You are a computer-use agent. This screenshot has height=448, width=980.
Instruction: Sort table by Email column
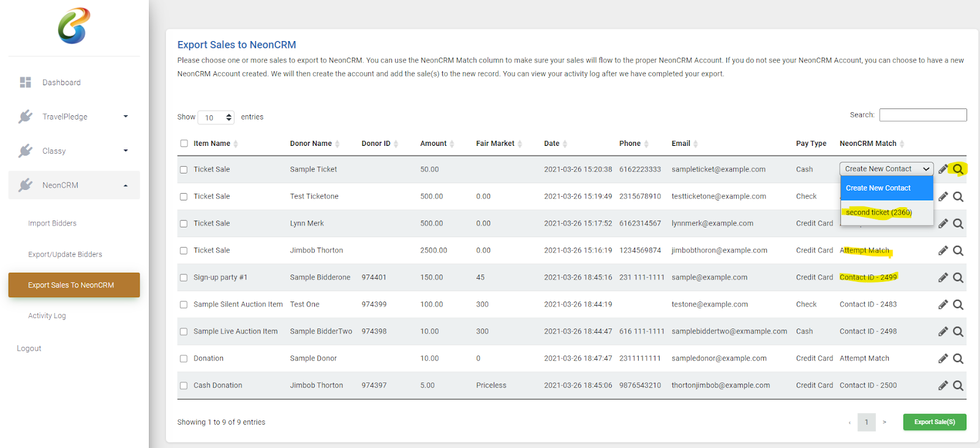tap(685, 143)
